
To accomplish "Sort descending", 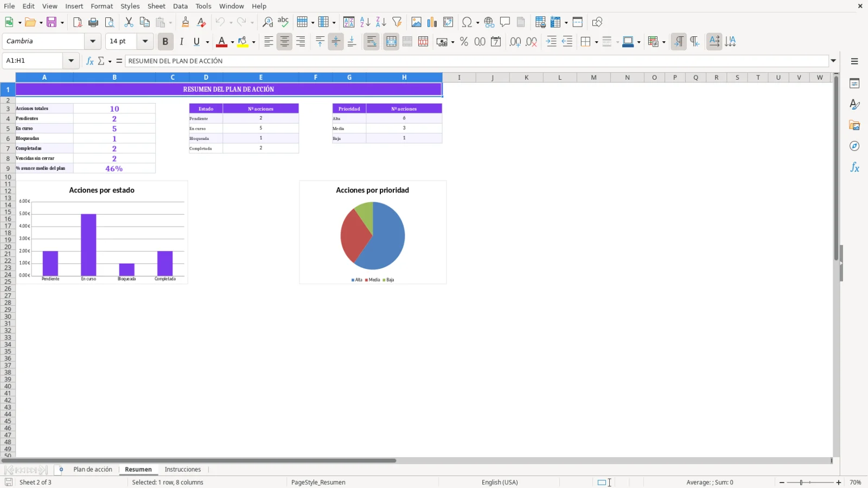I will pyautogui.click(x=381, y=22).
